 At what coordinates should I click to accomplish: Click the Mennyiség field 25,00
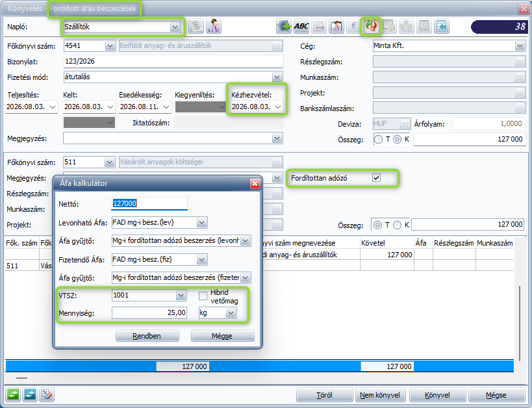[x=149, y=313]
